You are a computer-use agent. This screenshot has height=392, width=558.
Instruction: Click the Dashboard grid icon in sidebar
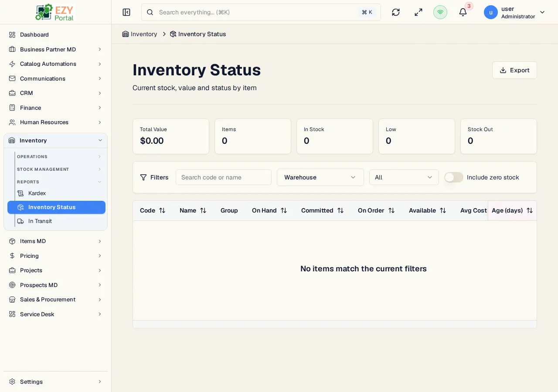coord(12,35)
